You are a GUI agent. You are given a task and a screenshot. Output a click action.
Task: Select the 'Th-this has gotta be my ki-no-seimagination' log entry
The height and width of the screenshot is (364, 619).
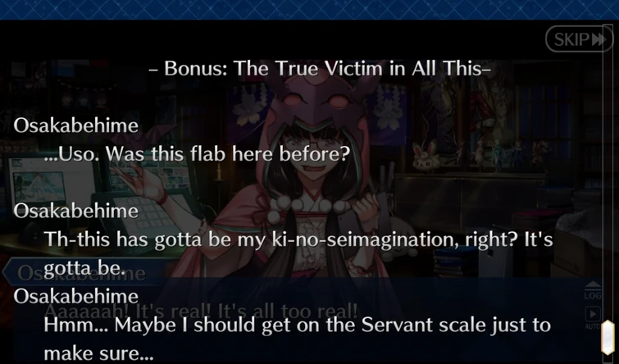(x=298, y=253)
